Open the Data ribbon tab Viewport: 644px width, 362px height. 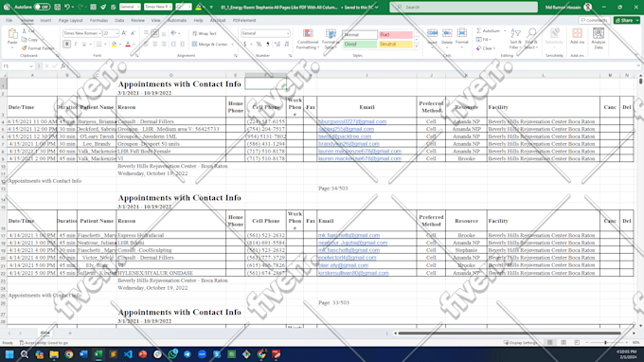click(119, 20)
